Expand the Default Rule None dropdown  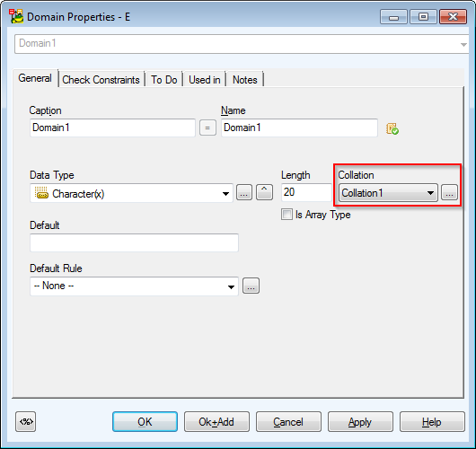(231, 286)
